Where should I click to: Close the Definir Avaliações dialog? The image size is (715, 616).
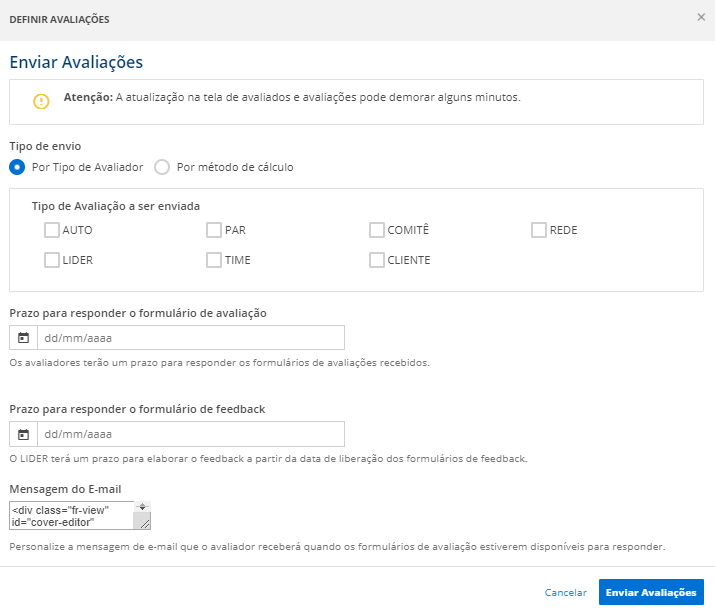[700, 17]
